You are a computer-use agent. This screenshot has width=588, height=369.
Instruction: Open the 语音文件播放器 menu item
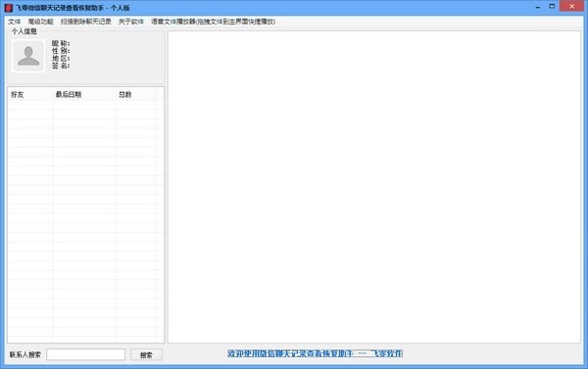click(213, 22)
